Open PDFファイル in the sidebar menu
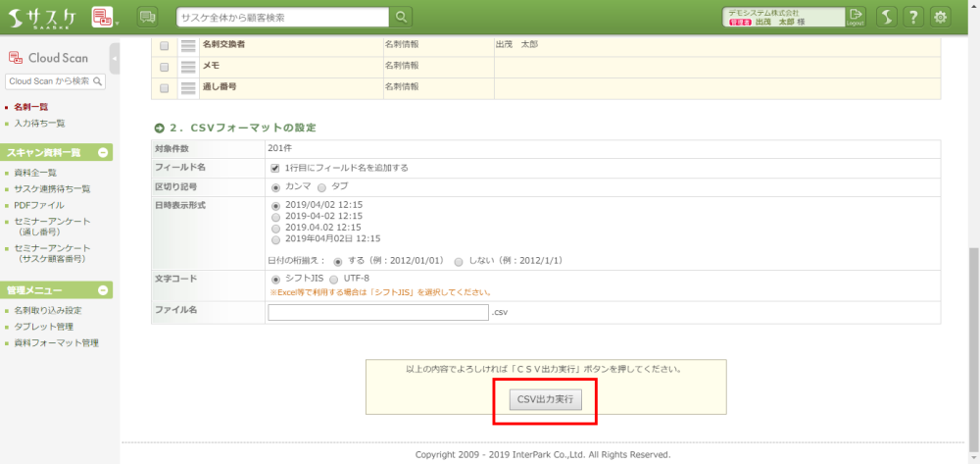980x464 pixels. click(39, 205)
